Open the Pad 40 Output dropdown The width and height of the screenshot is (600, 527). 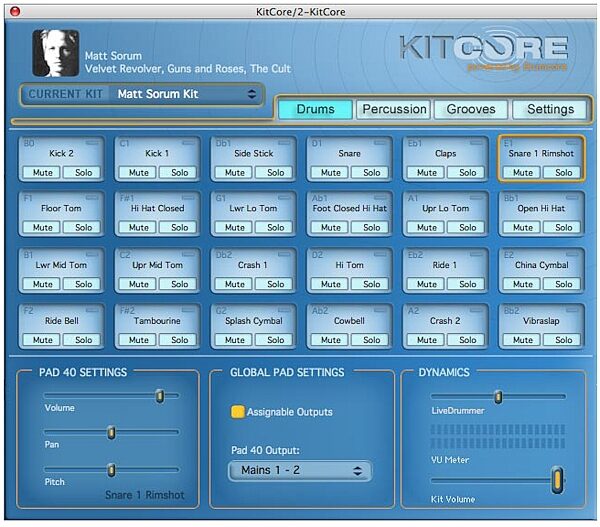pos(300,470)
